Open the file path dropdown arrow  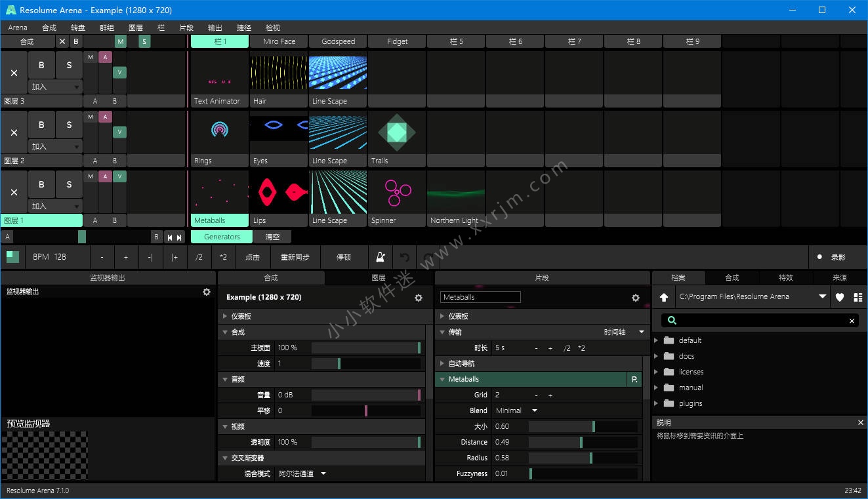[x=822, y=297]
